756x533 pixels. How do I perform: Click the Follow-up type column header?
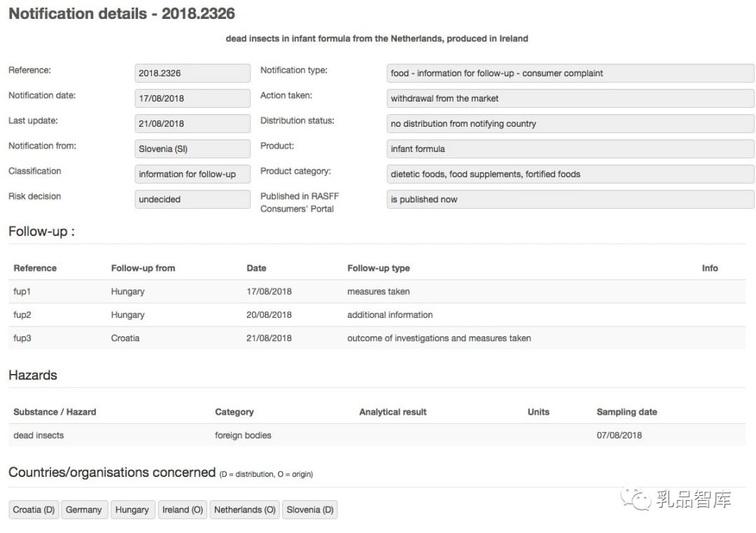click(378, 268)
